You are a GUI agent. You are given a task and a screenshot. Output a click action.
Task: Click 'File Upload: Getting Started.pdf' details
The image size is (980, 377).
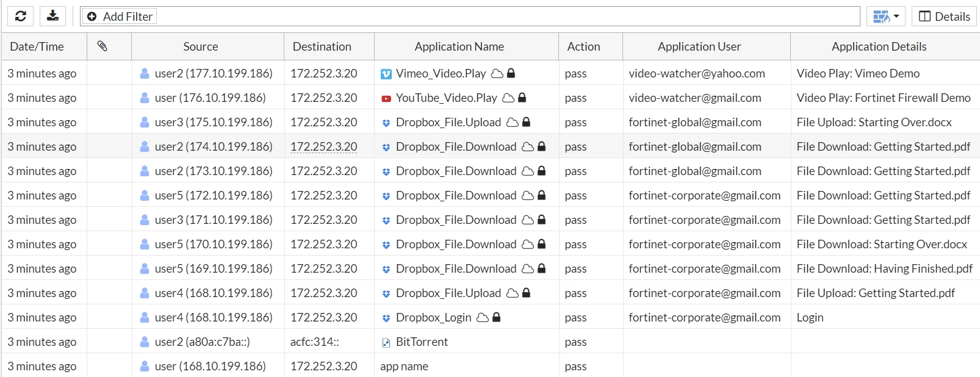pos(876,293)
